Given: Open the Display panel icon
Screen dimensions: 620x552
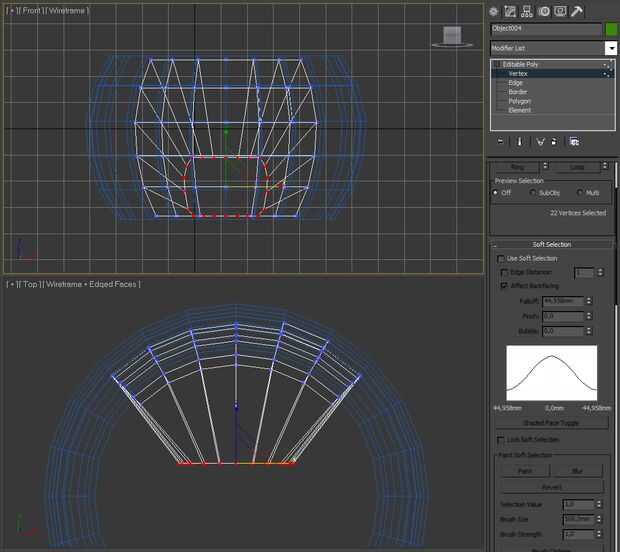Looking at the screenshot, I should pos(560,11).
